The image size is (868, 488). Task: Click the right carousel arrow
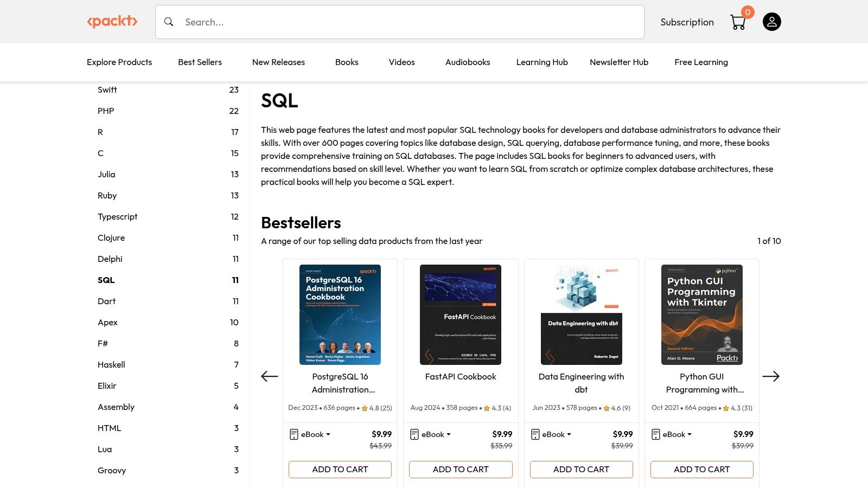coord(771,376)
